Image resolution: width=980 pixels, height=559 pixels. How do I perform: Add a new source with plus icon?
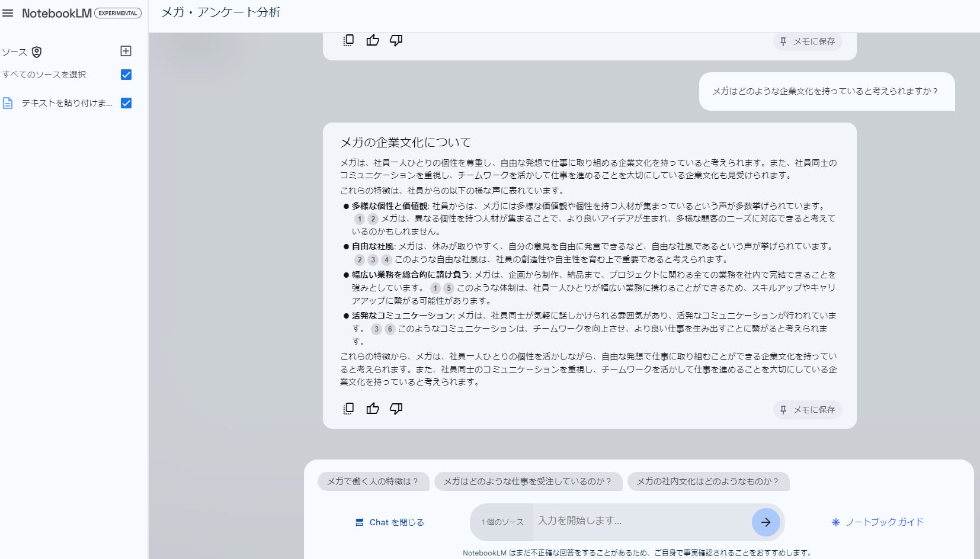pyautogui.click(x=126, y=51)
